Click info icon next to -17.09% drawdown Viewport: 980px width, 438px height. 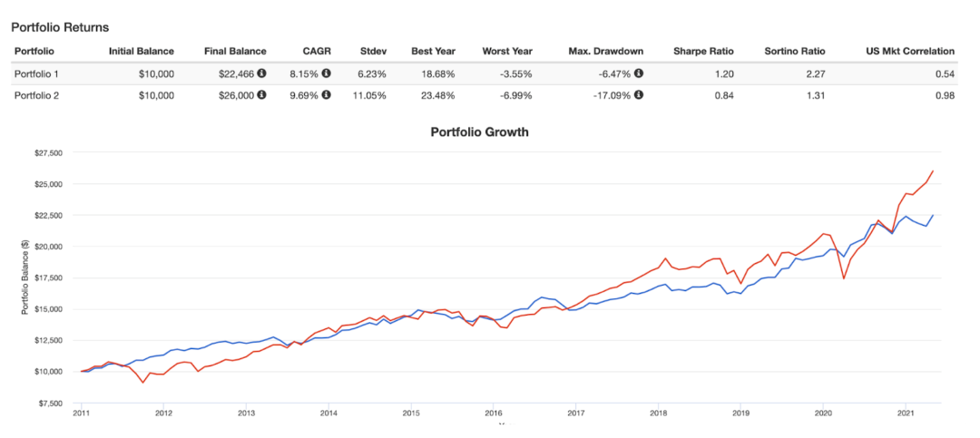pyautogui.click(x=639, y=95)
